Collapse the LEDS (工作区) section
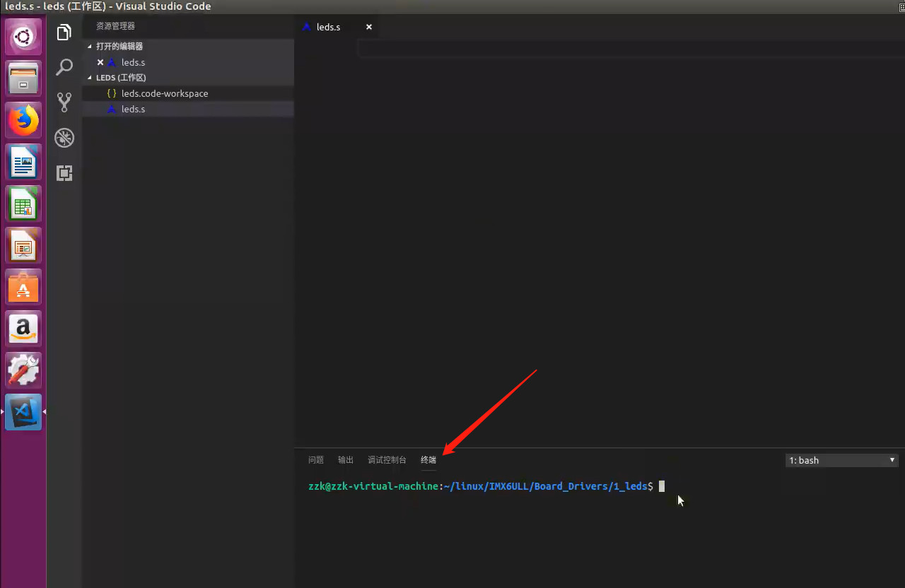The height and width of the screenshot is (588, 905). point(188,78)
